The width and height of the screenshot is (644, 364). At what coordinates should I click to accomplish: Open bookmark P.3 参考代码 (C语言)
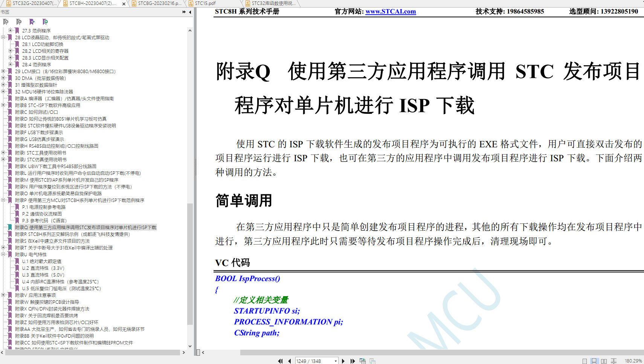coord(44,220)
